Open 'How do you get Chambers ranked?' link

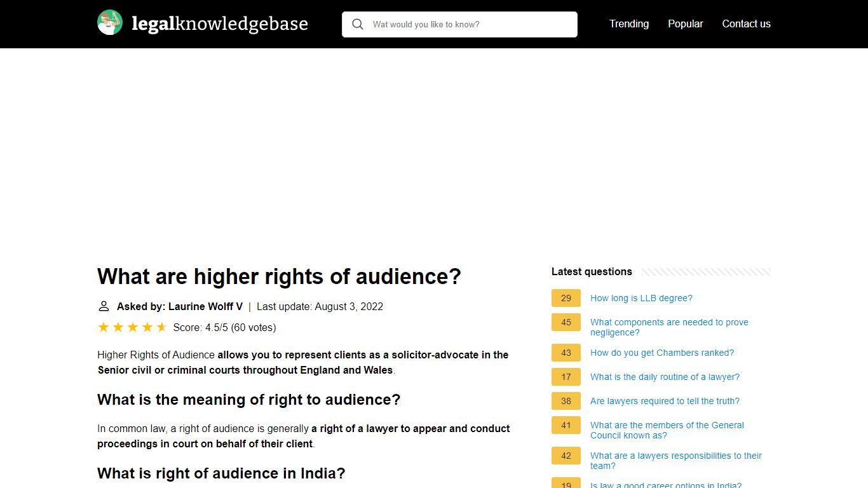coord(662,353)
